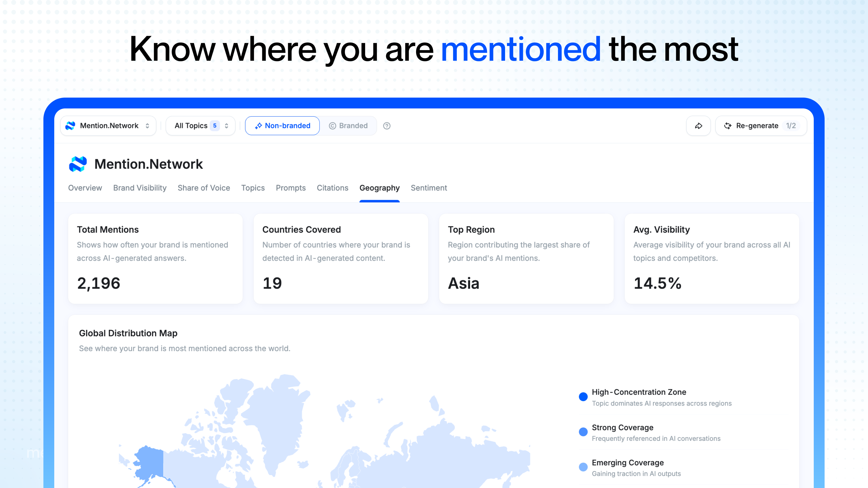Click the chevrons next to All Topics
The image size is (868, 488).
click(x=227, y=126)
